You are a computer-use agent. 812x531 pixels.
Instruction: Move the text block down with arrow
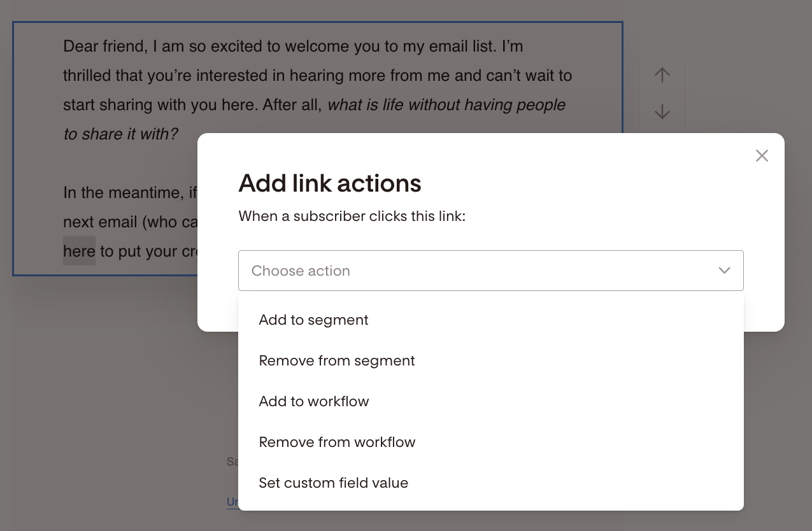[x=662, y=112]
